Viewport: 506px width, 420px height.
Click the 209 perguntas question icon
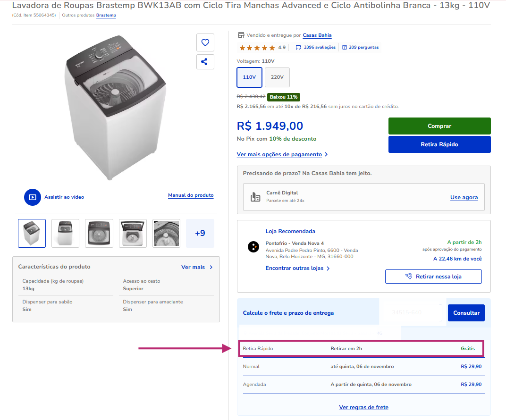pos(345,48)
